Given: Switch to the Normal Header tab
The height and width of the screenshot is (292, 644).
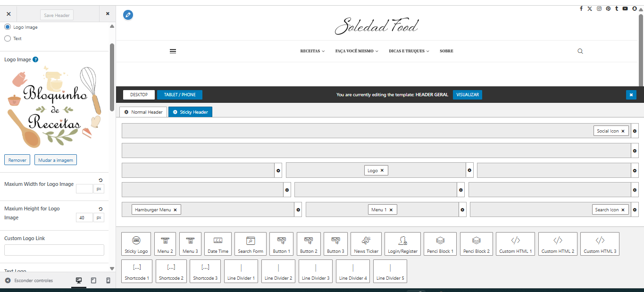Looking at the screenshot, I should click(143, 112).
